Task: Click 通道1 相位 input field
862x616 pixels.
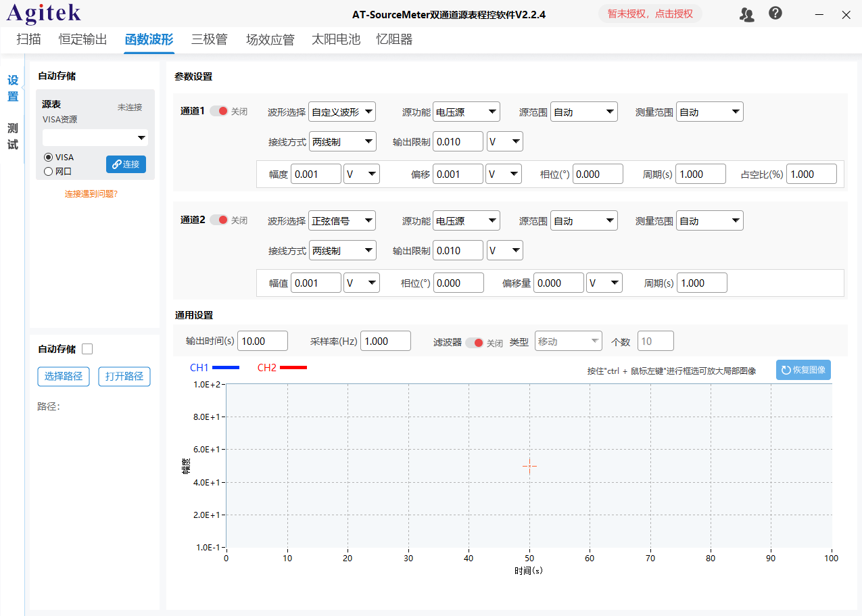Action: tap(598, 174)
